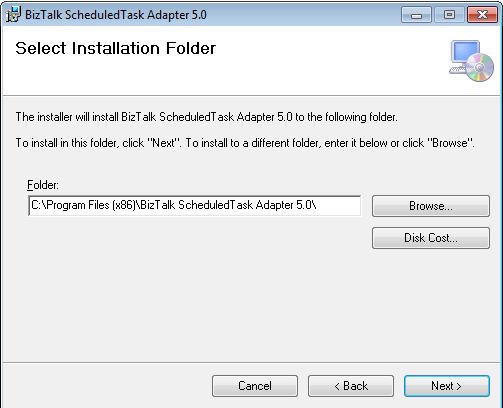Click the computer and CD setup graphic
The height and width of the screenshot is (408, 503).
click(471, 61)
